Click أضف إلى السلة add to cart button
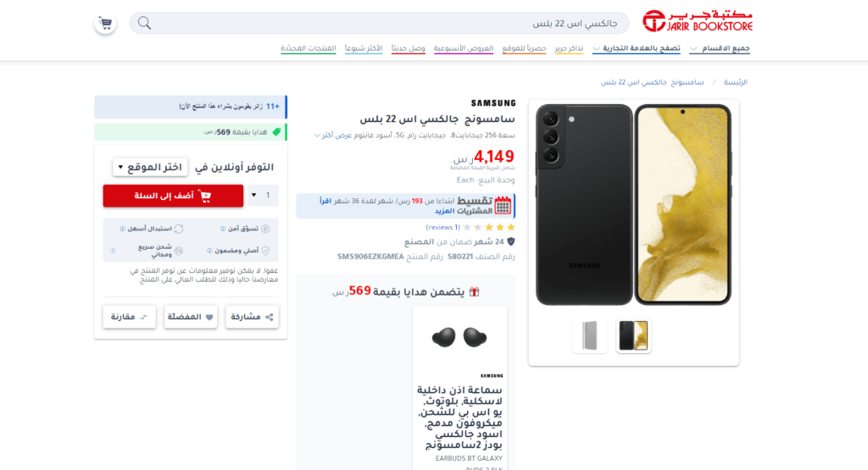This screenshot has width=868, height=470. [173, 196]
